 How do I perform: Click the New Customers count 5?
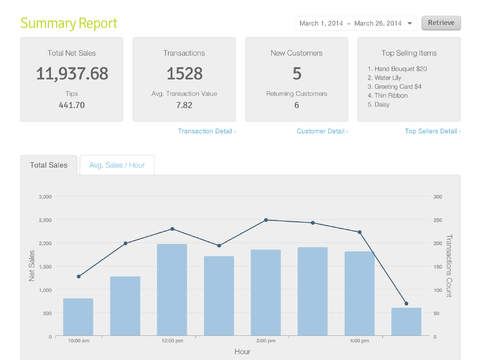(297, 74)
